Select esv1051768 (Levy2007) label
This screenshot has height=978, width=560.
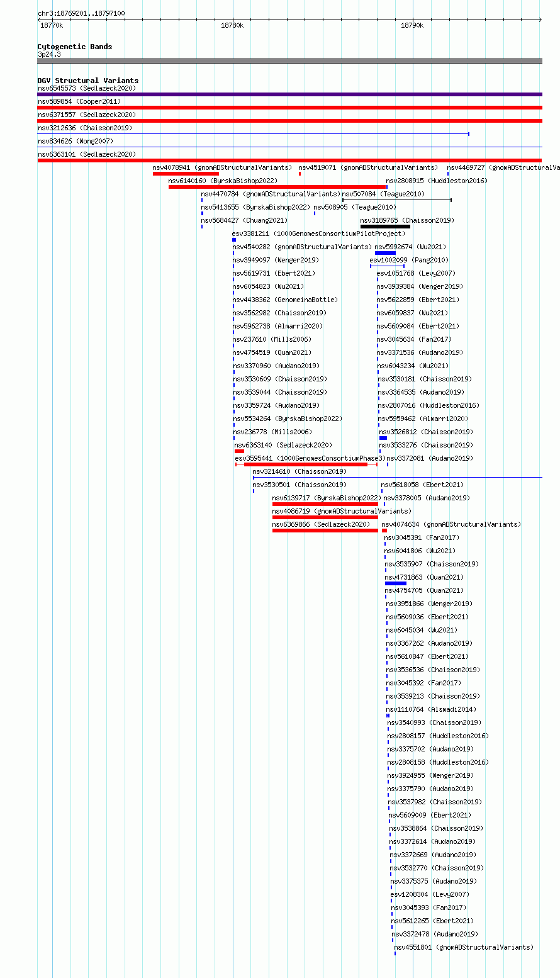[416, 273]
